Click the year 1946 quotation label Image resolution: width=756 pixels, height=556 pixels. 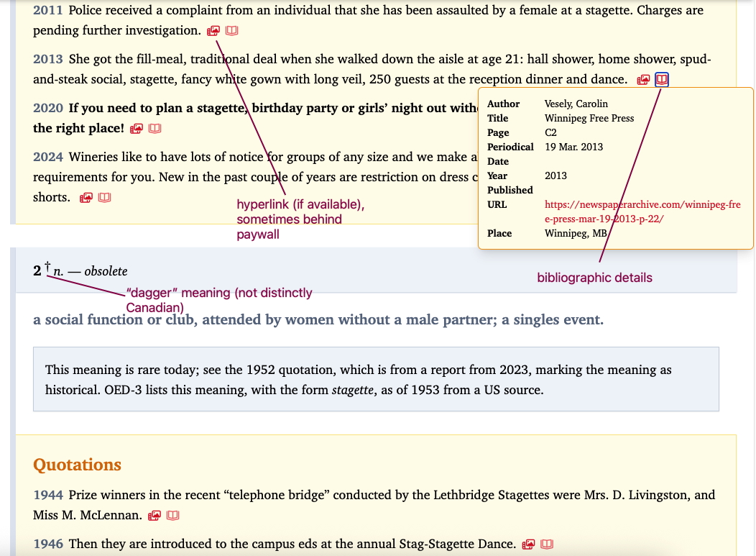47,544
